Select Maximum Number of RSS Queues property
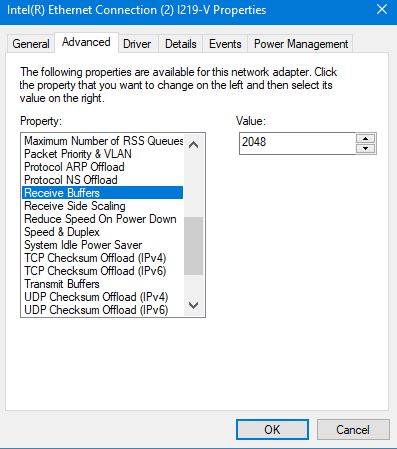The image size is (397, 449). pyautogui.click(x=103, y=141)
